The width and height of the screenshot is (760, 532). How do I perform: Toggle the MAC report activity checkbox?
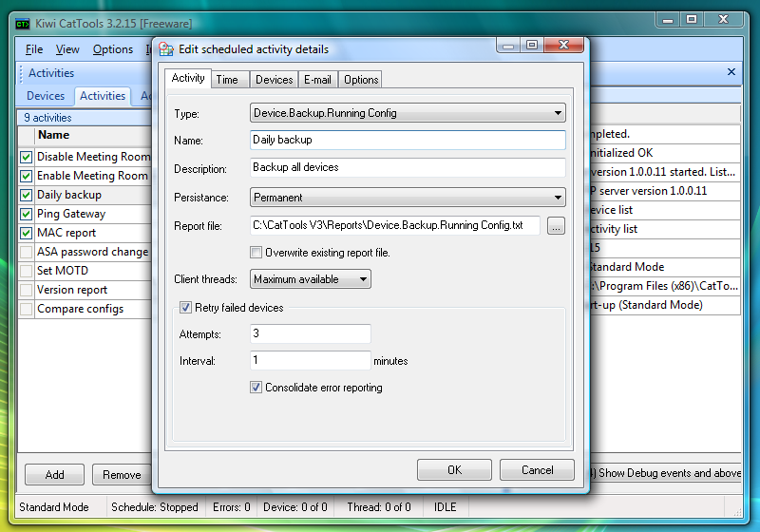point(27,233)
